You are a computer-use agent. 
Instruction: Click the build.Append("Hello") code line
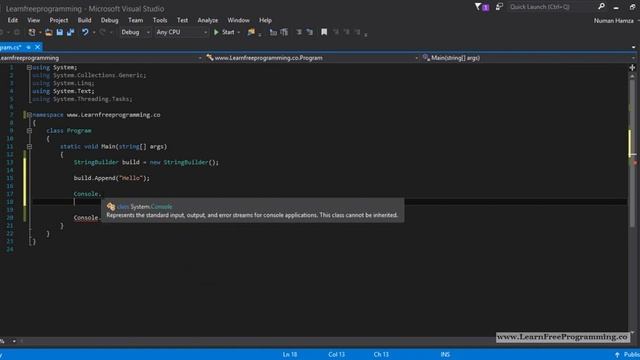pyautogui.click(x=112, y=178)
